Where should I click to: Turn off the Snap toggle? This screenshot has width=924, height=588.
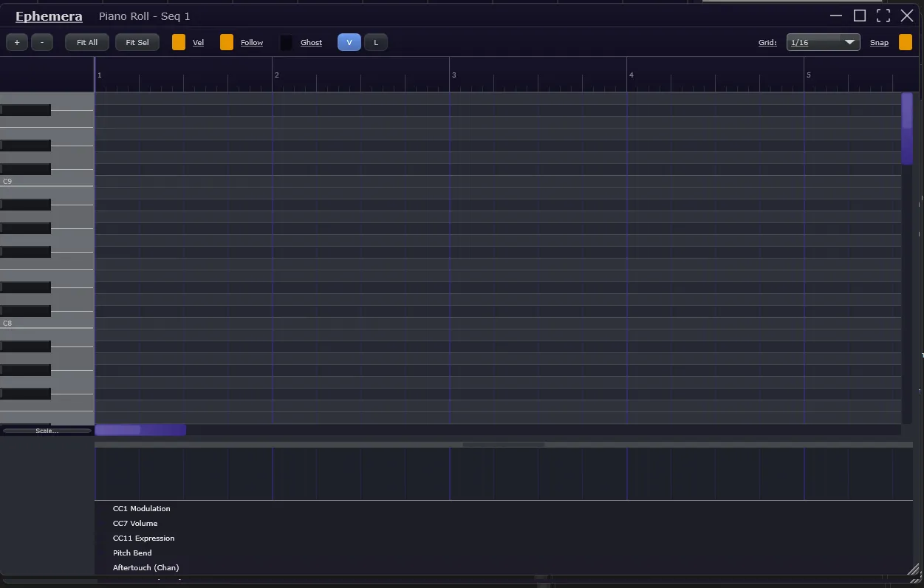[906, 43]
